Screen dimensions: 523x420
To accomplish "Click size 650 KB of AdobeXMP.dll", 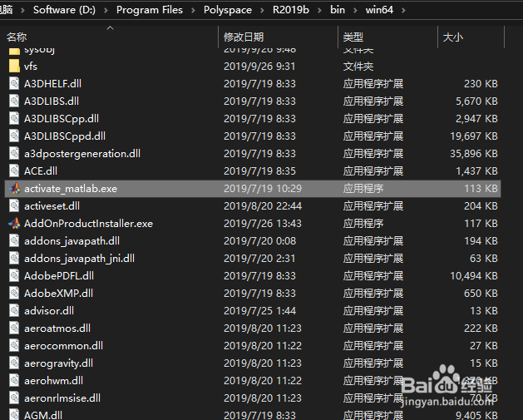I will pyautogui.click(x=481, y=294).
